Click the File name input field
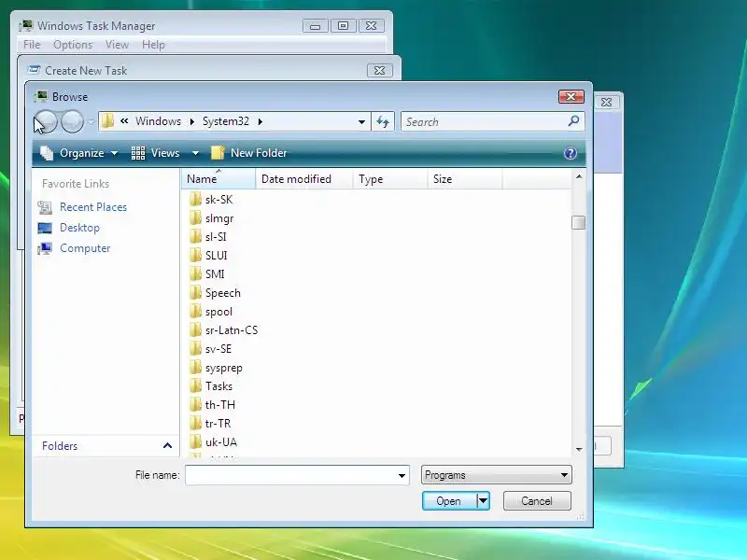The height and width of the screenshot is (560, 747). coord(290,475)
